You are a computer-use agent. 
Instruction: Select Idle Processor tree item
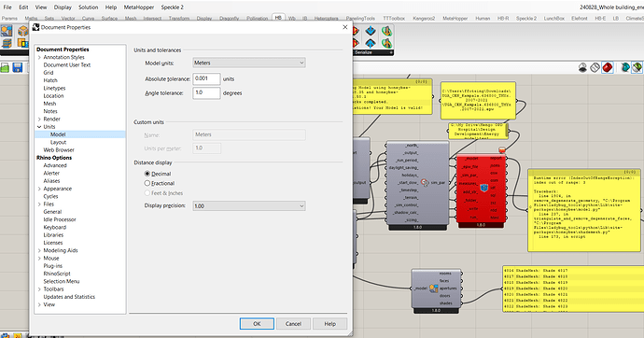pos(60,219)
